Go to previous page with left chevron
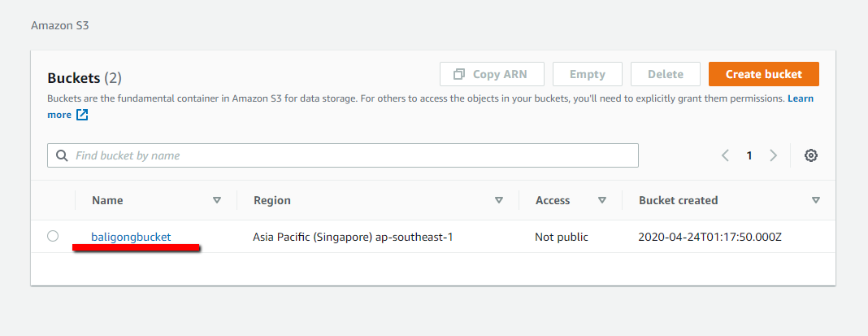 point(725,155)
